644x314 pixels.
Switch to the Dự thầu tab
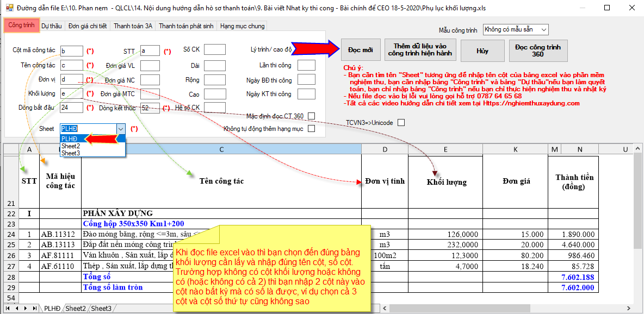tap(52, 26)
